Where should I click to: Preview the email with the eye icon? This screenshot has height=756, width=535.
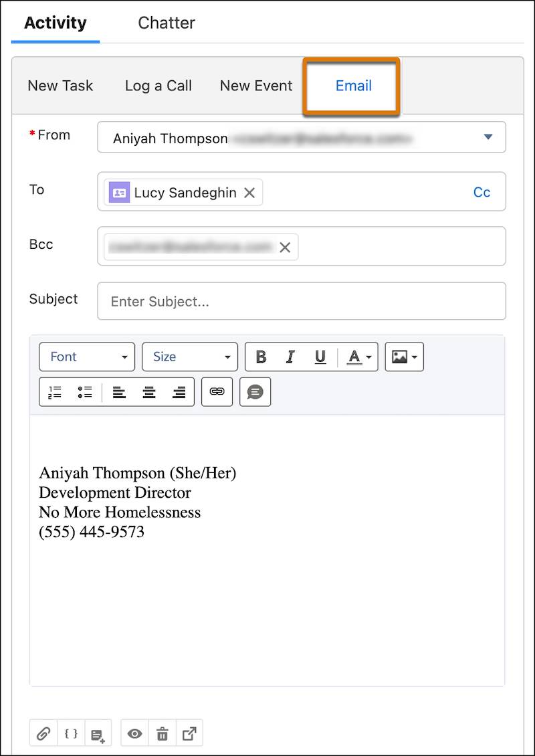pos(134,733)
